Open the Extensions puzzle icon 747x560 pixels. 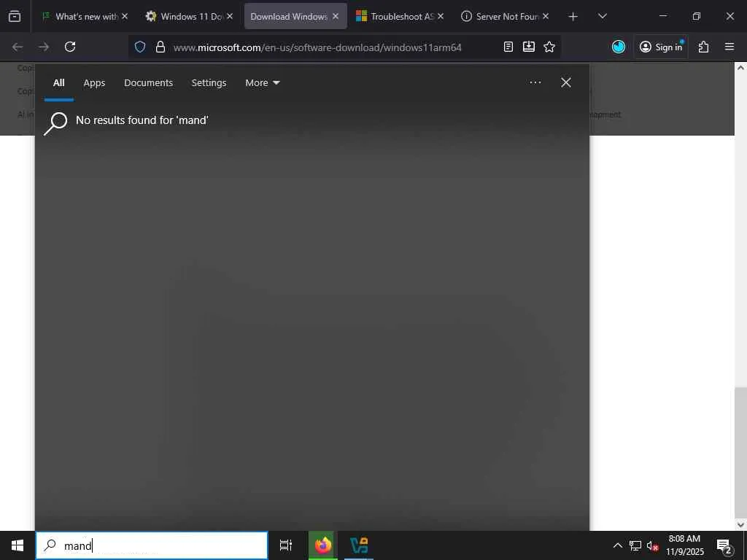coord(704,47)
